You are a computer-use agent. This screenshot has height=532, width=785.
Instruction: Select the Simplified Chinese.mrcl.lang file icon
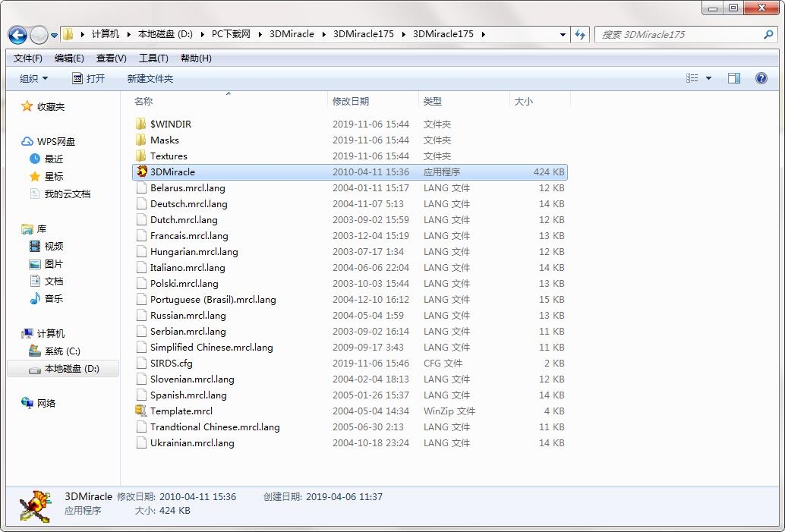tap(141, 348)
